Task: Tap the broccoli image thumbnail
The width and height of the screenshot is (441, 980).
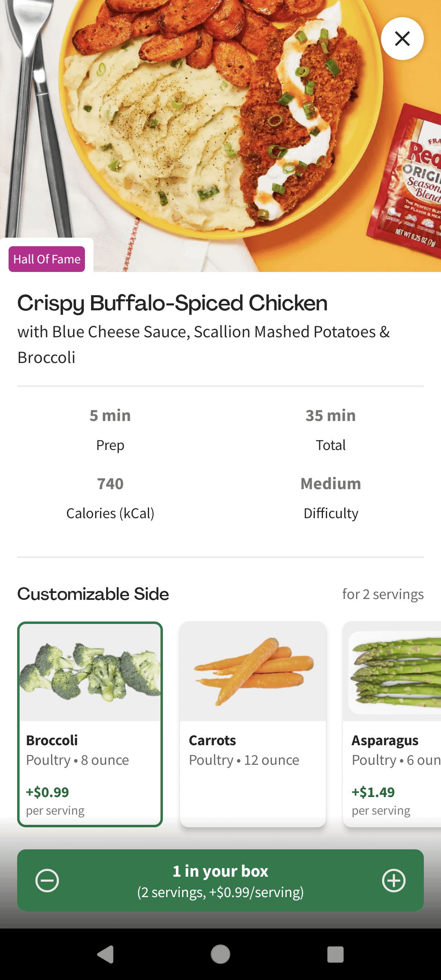Action: coord(90,672)
